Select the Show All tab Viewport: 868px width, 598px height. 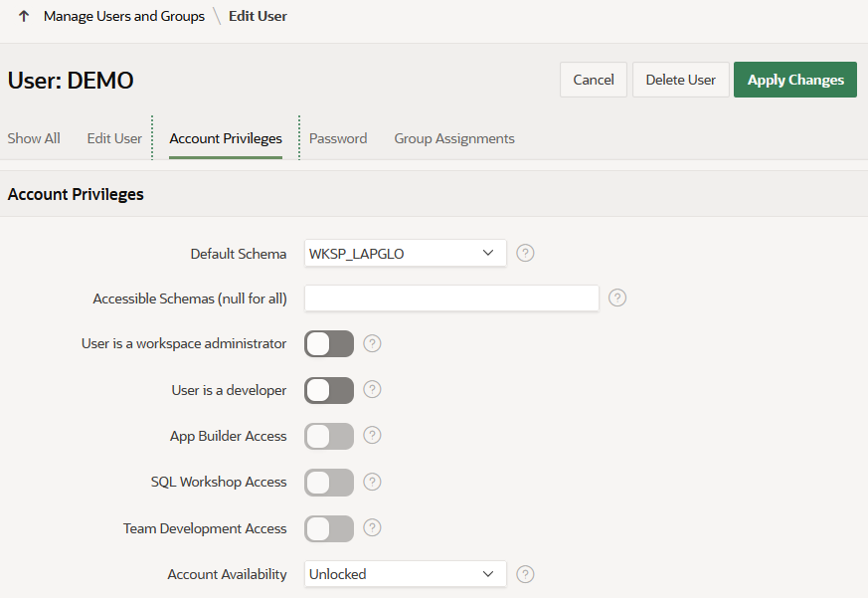click(x=34, y=138)
